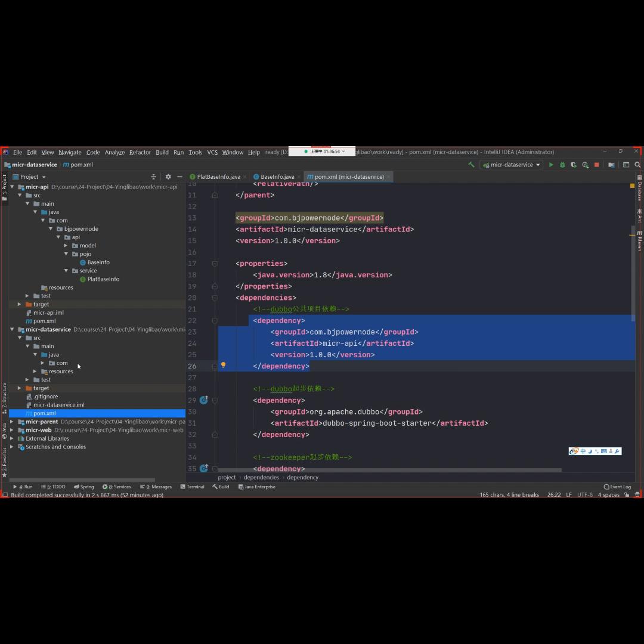Run with Coverage using the shield icon

[574, 165]
